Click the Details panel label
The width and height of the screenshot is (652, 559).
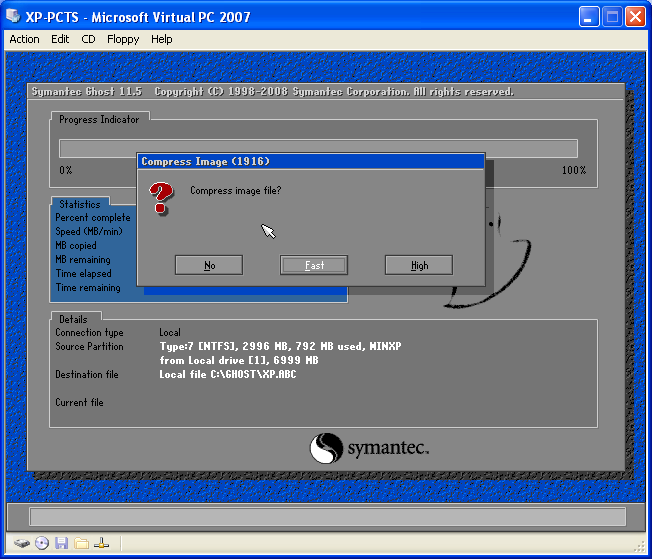73,319
